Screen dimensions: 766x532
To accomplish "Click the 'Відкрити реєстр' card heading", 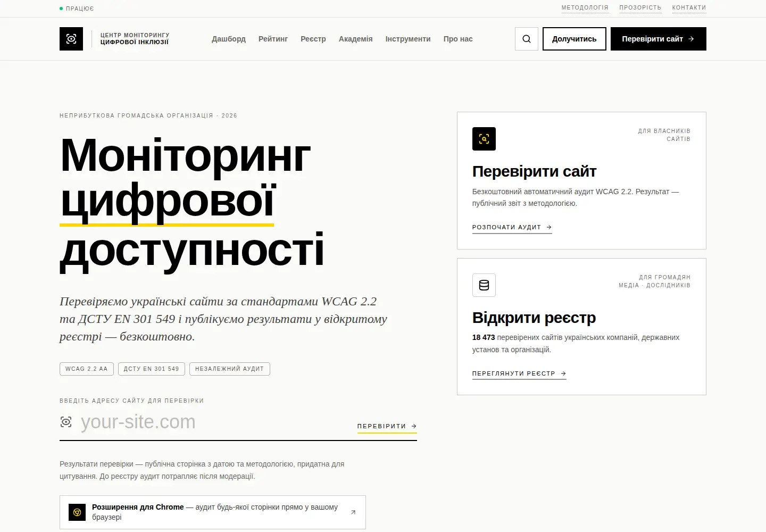I will pos(534,318).
